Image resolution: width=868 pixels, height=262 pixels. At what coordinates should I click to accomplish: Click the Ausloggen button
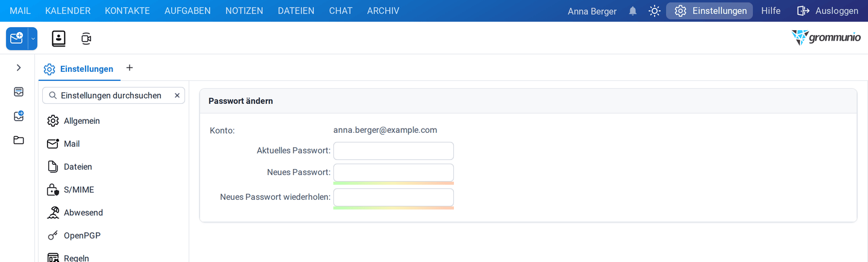point(828,11)
